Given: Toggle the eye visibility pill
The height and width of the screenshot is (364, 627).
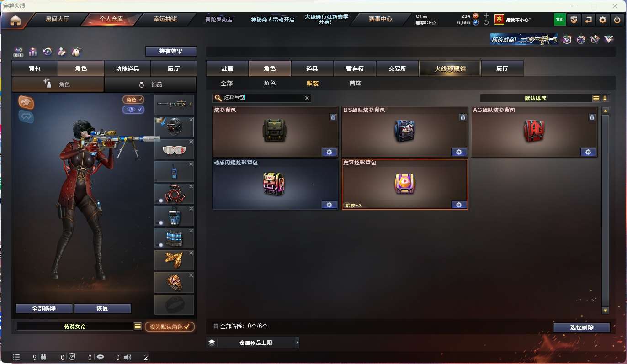Looking at the screenshot, I should click(133, 110).
